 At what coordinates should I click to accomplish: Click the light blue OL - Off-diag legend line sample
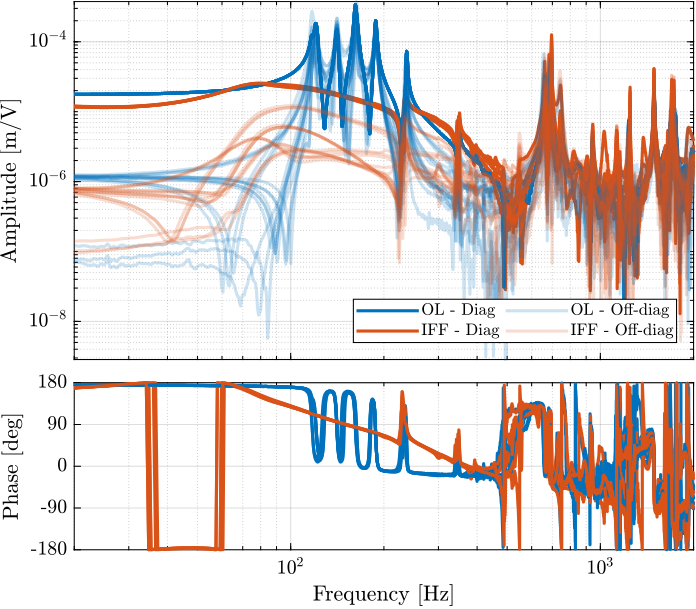(x=537, y=310)
